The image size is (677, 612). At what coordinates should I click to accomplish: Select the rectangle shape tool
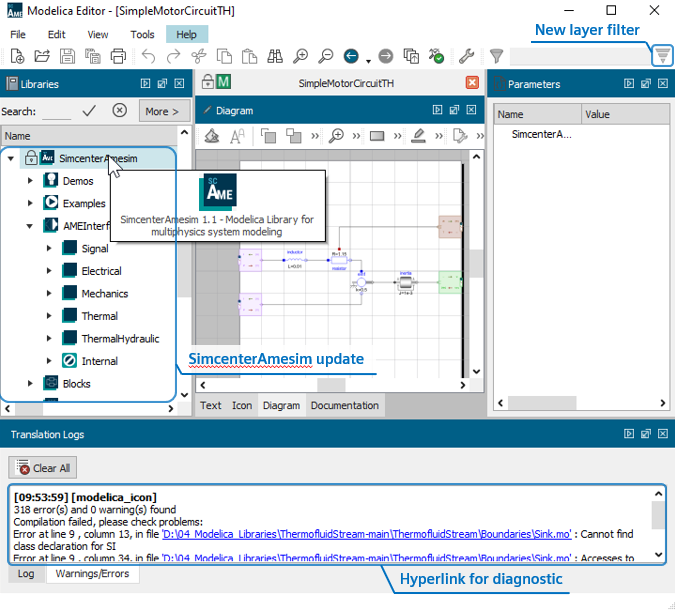pyautogui.click(x=377, y=136)
